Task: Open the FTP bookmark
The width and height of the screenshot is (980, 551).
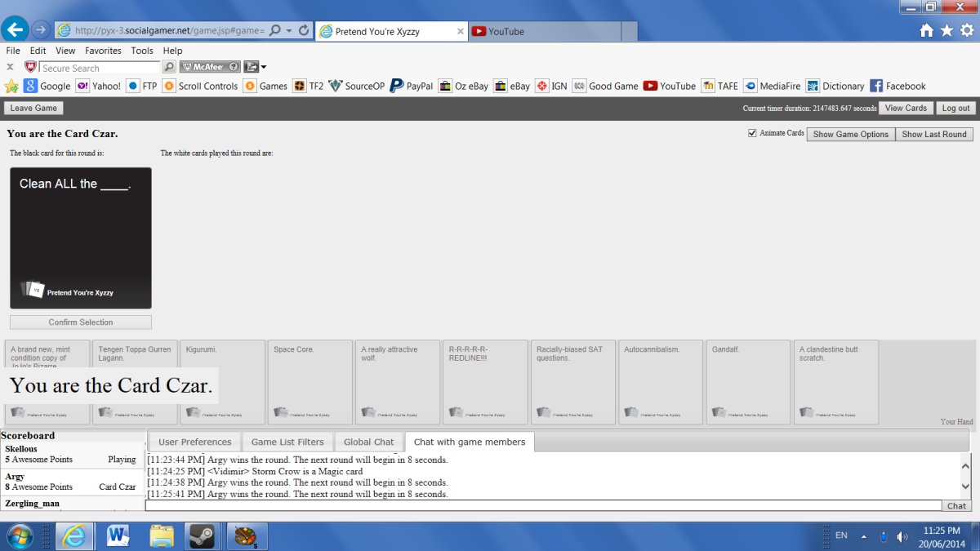Action: [141, 86]
